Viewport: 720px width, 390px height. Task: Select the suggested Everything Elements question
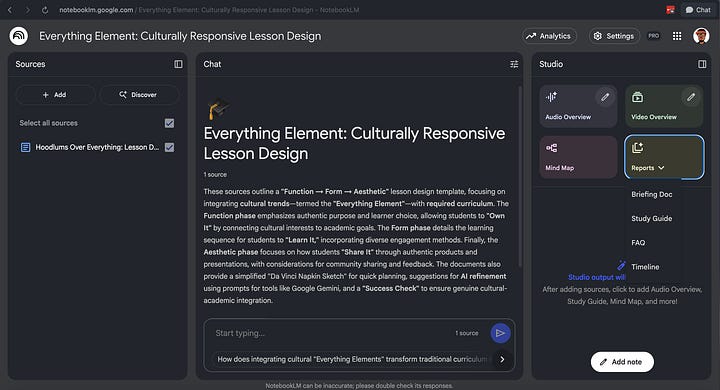(x=352, y=359)
